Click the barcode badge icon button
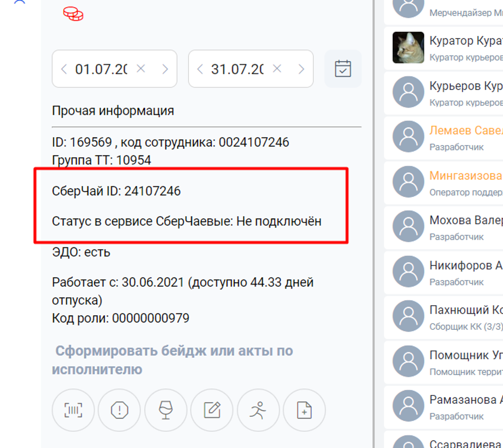 (73, 410)
